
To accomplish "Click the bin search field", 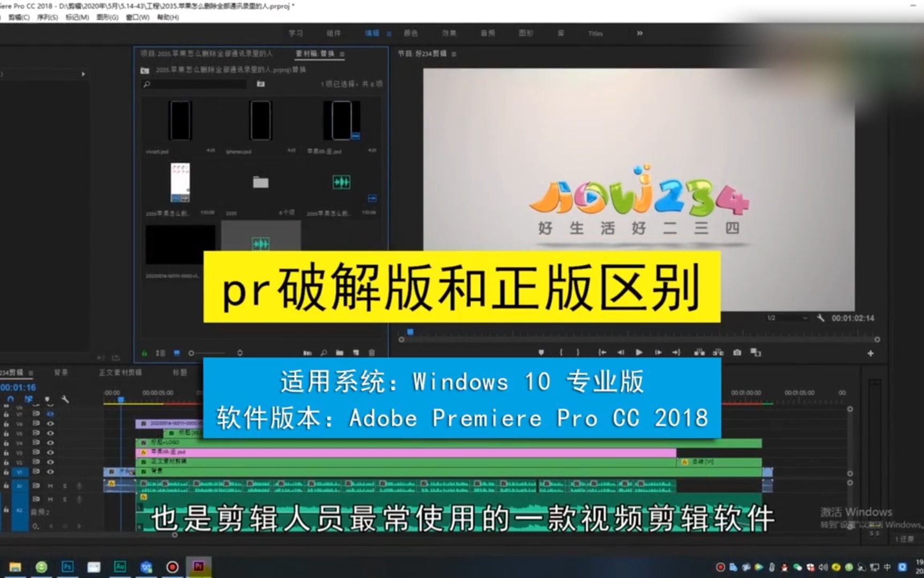I will [x=195, y=84].
